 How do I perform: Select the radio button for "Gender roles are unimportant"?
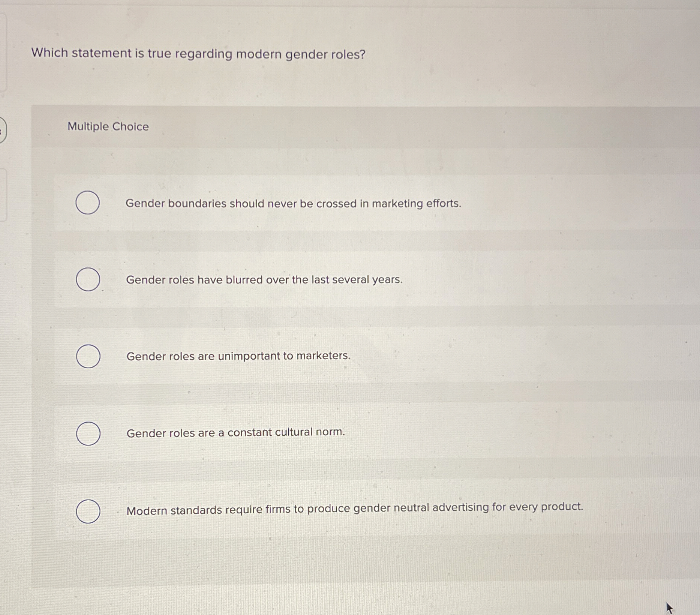[x=88, y=357]
